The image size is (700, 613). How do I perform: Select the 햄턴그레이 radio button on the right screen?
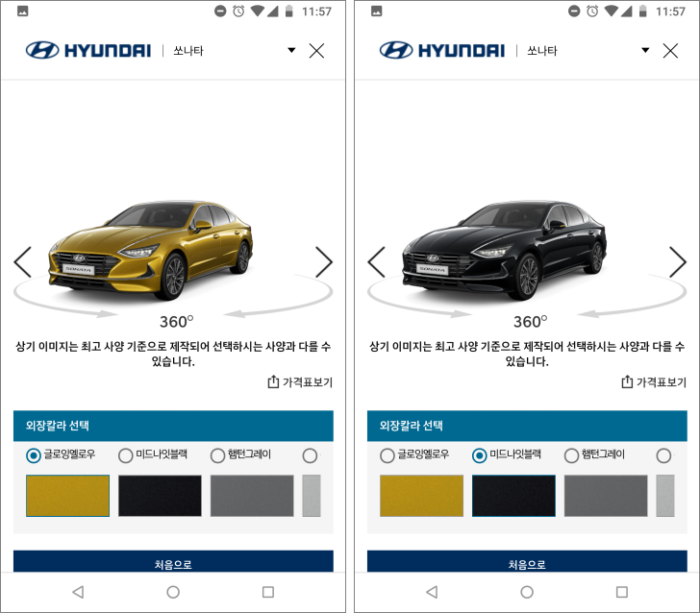pyautogui.click(x=571, y=455)
